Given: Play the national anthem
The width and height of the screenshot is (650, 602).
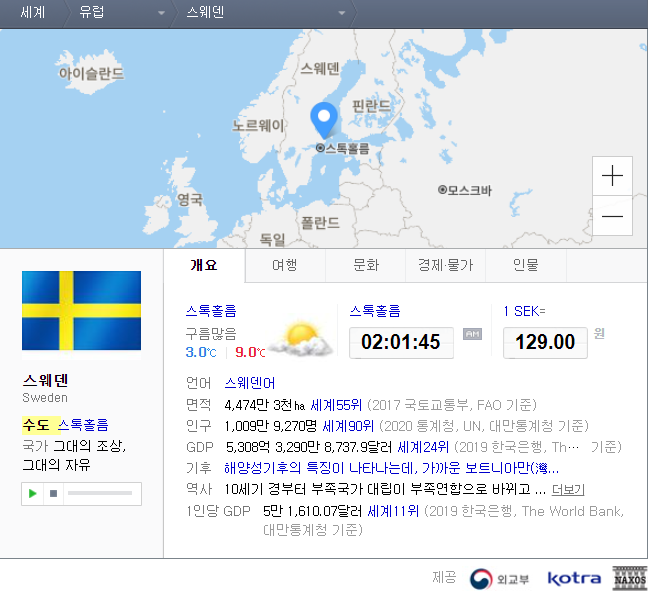Looking at the screenshot, I should point(32,493).
